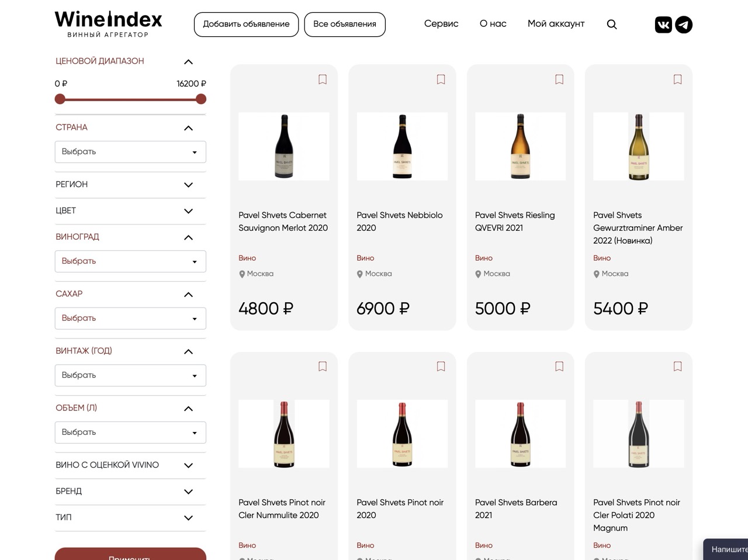Open Gewurztraminer Amber 2022 bottle image

(x=639, y=147)
